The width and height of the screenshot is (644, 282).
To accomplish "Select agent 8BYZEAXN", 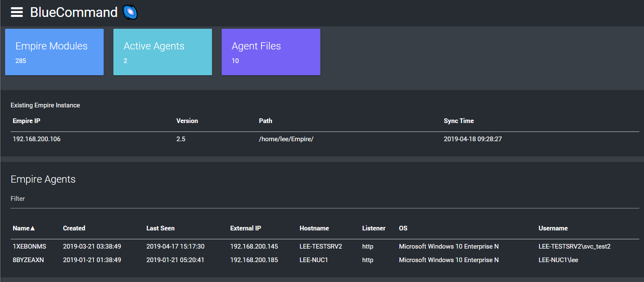I will pyautogui.click(x=28, y=260).
